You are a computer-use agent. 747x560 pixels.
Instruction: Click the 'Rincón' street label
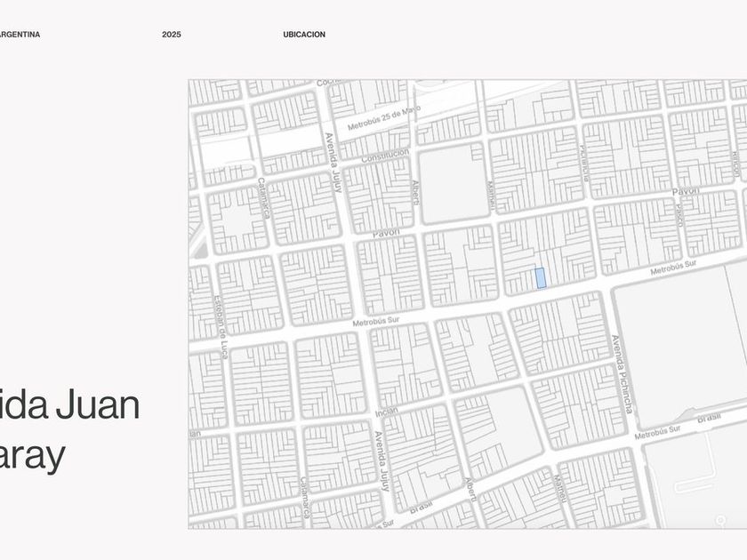pos(735,164)
